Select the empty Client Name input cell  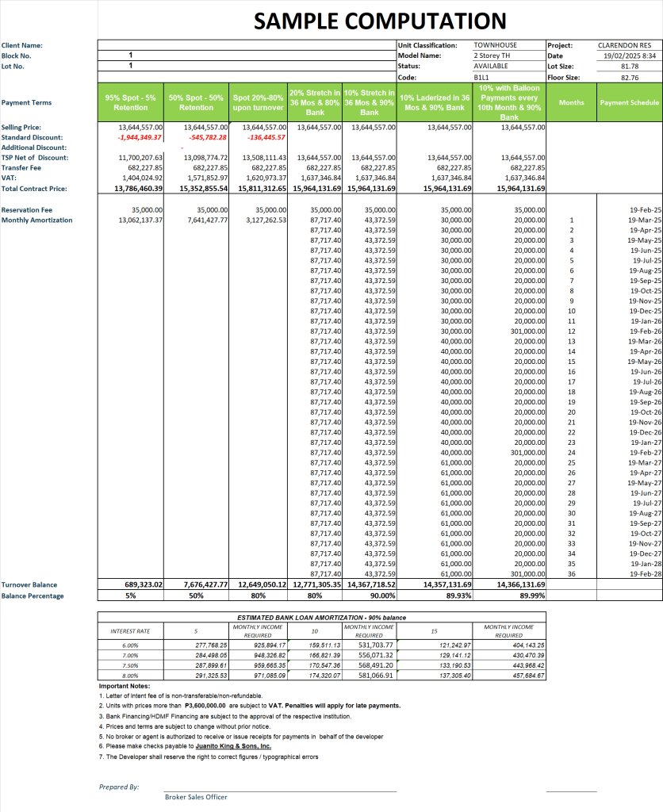pyautogui.click(x=247, y=45)
